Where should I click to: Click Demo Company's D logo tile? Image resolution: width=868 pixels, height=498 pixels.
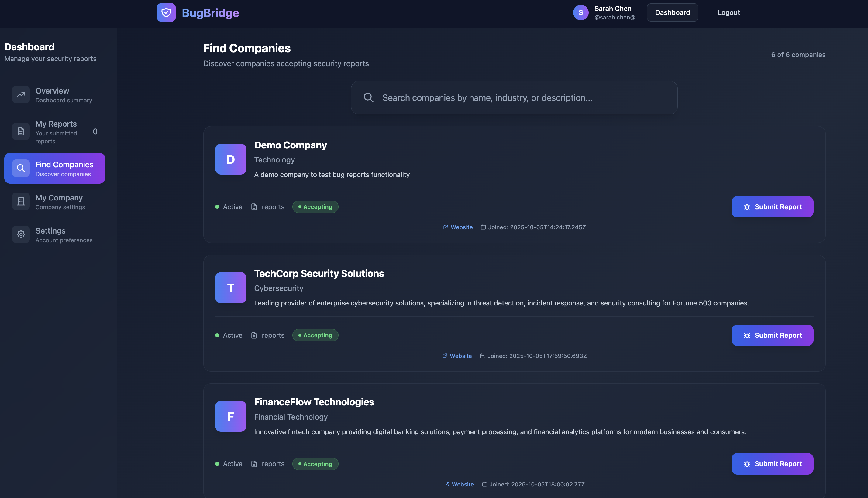point(230,159)
